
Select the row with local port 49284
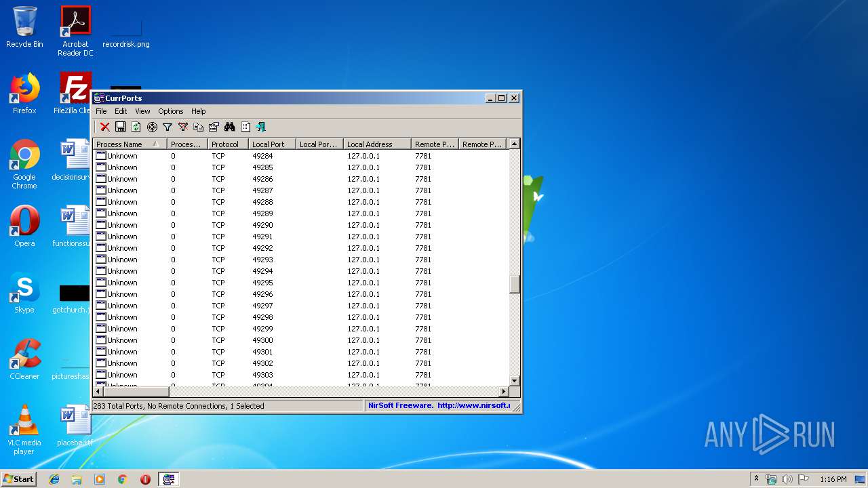[300, 156]
